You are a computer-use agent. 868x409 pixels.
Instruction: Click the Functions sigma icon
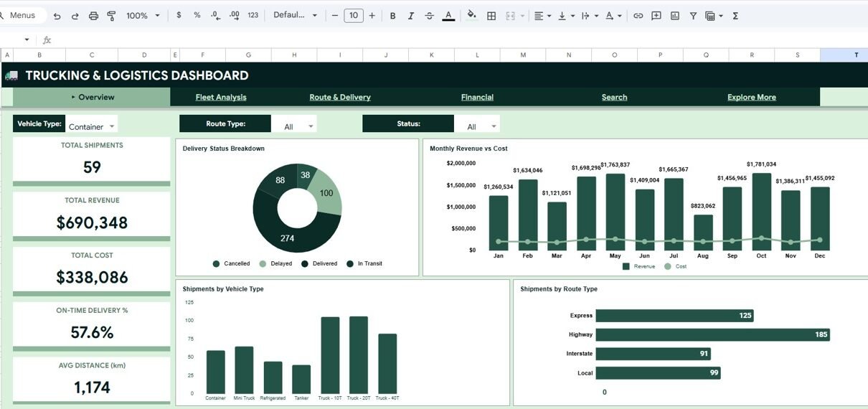tap(735, 16)
